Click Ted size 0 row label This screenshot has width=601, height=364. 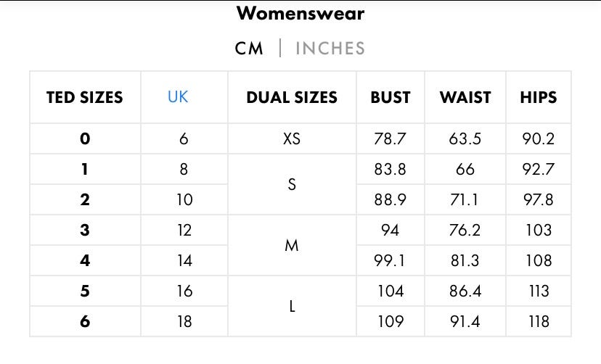click(85, 139)
